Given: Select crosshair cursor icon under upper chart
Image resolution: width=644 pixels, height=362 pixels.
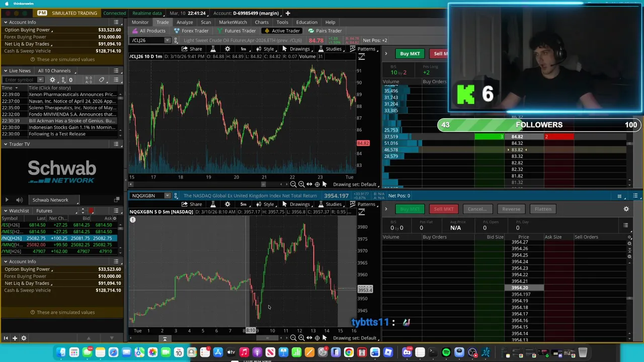Looking at the screenshot, I should (x=317, y=185).
